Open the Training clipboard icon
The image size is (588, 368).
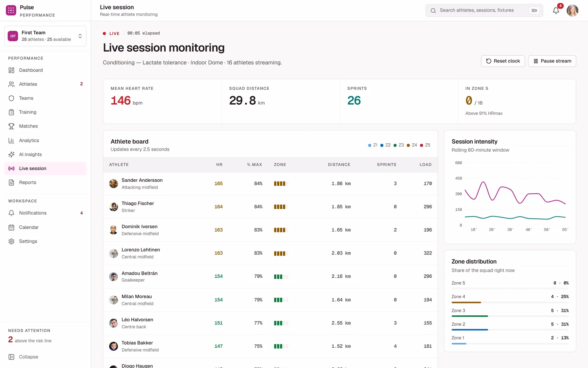[x=11, y=112]
